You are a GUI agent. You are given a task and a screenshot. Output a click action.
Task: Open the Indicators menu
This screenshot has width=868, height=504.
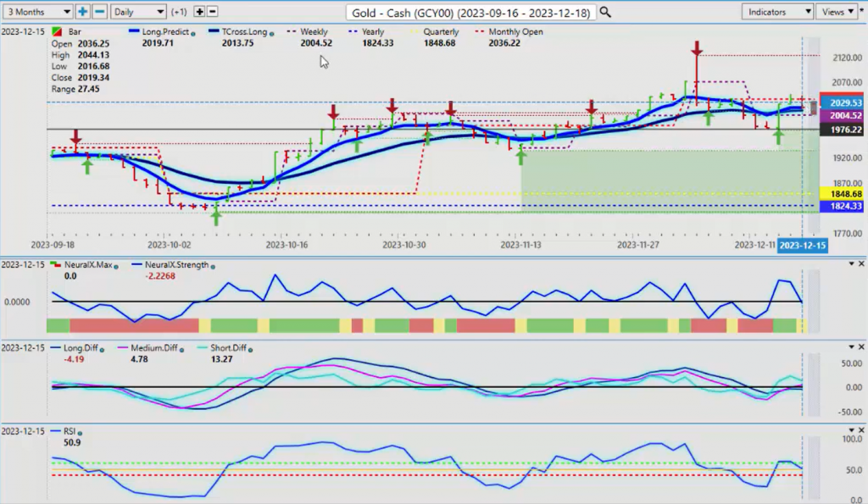pos(777,12)
